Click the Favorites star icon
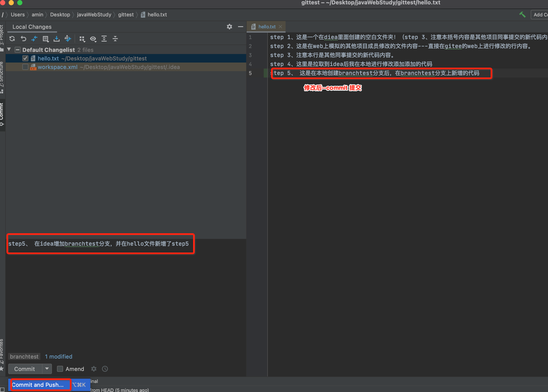The height and width of the screenshot is (392, 548). pos(2,368)
